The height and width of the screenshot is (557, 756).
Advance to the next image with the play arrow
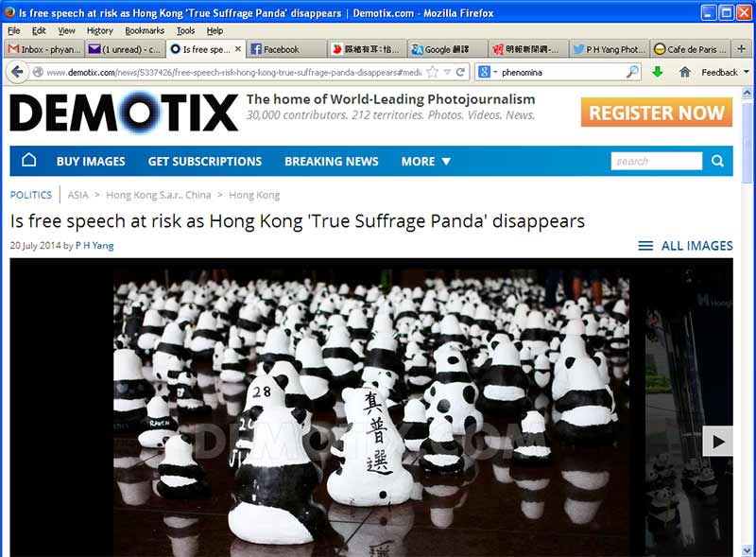(x=718, y=442)
